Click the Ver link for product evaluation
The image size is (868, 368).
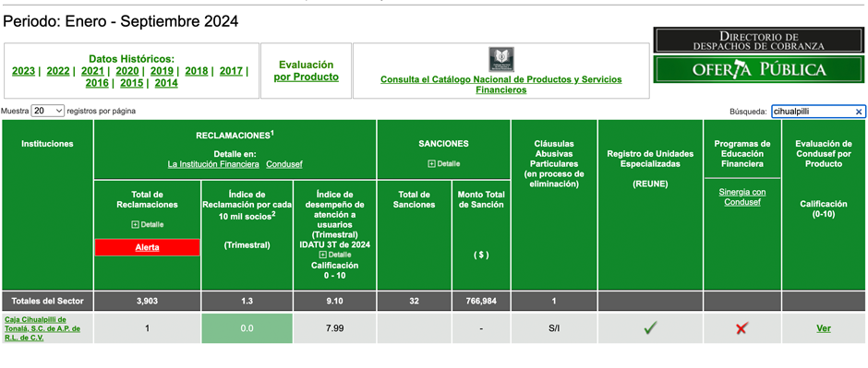[x=824, y=328]
